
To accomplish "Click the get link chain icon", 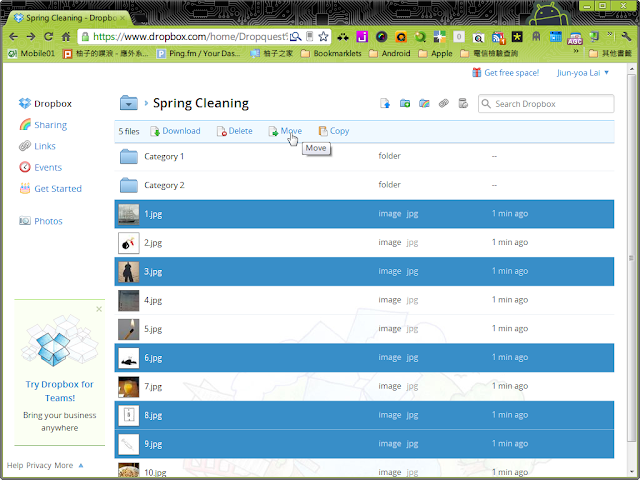I will pos(444,104).
